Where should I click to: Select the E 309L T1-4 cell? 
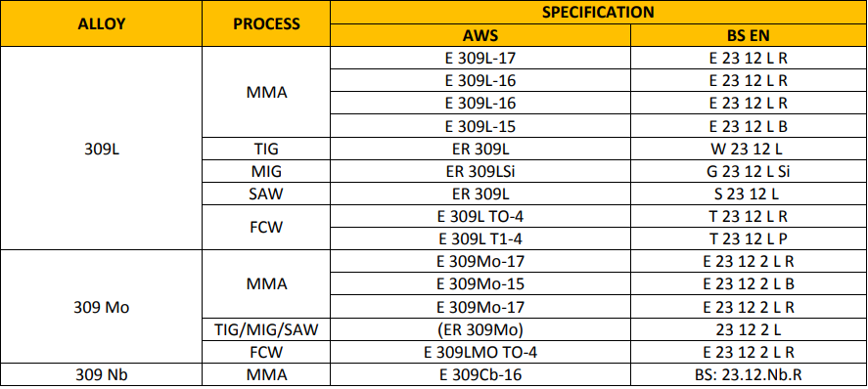pos(480,238)
